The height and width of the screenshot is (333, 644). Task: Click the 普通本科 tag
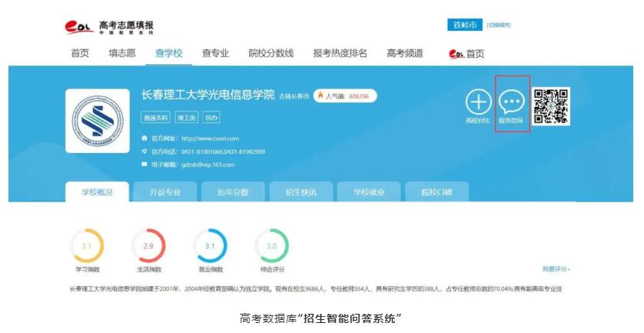pos(156,118)
